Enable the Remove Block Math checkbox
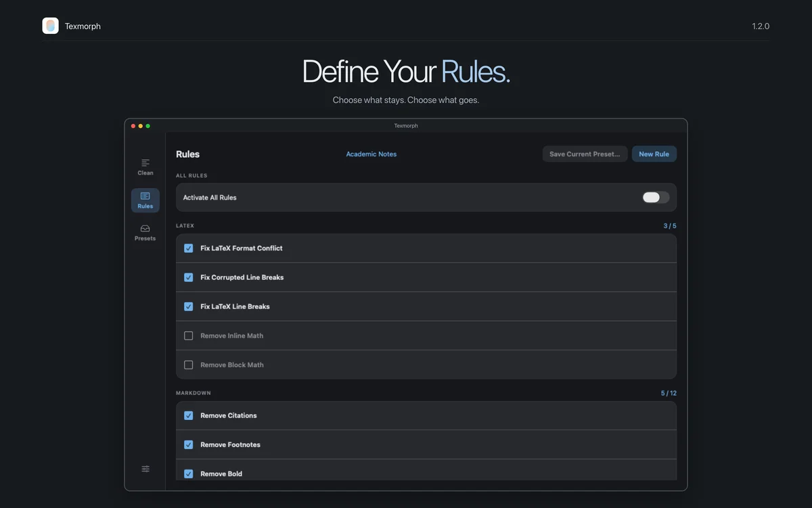Viewport: 812px width, 508px height. coord(189,364)
